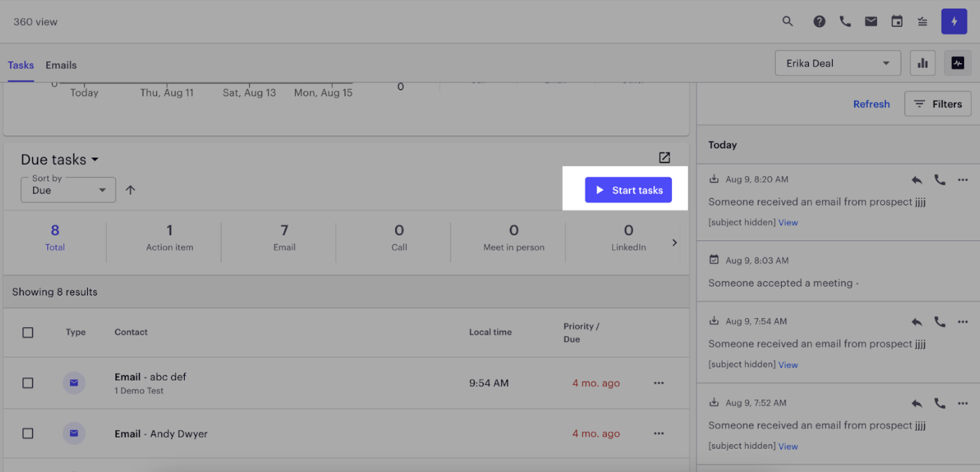
Task: Click the Type column header
Action: click(76, 332)
